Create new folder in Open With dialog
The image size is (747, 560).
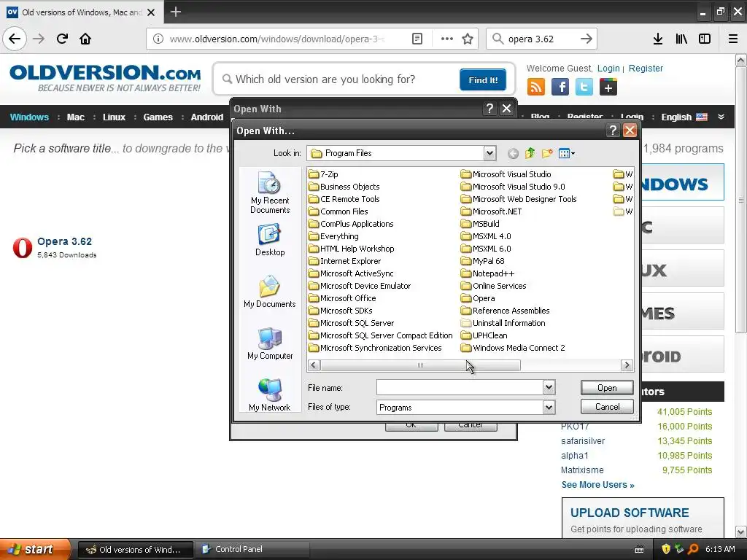547,153
